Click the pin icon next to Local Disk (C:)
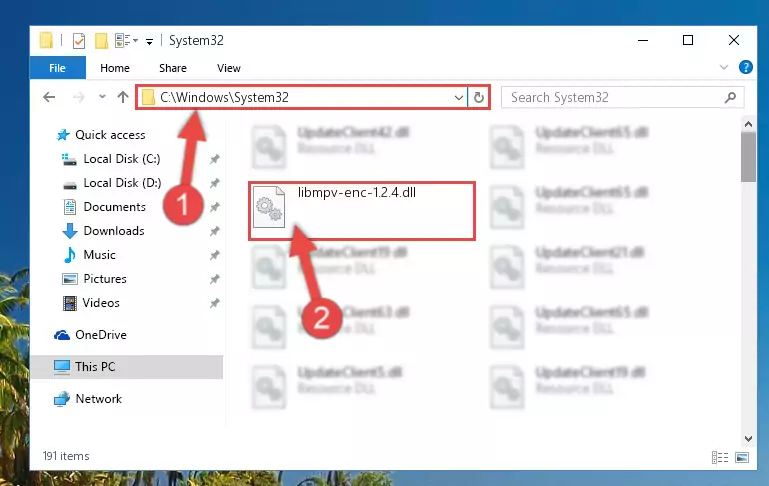The width and height of the screenshot is (769, 486). [214, 159]
